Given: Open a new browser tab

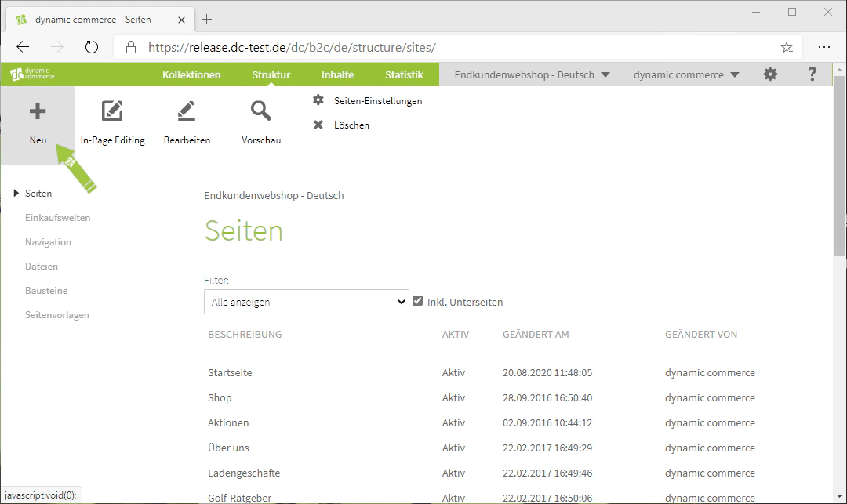Looking at the screenshot, I should coord(206,20).
